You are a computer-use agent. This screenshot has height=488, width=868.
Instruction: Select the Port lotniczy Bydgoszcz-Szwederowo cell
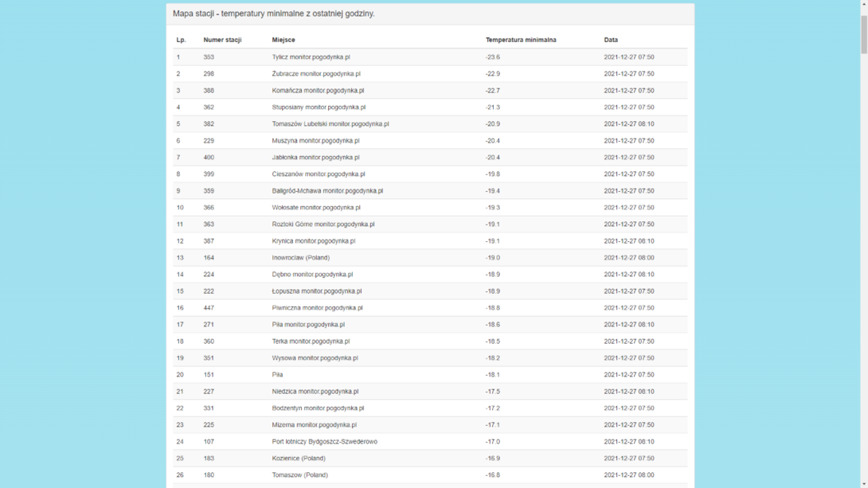324,442
